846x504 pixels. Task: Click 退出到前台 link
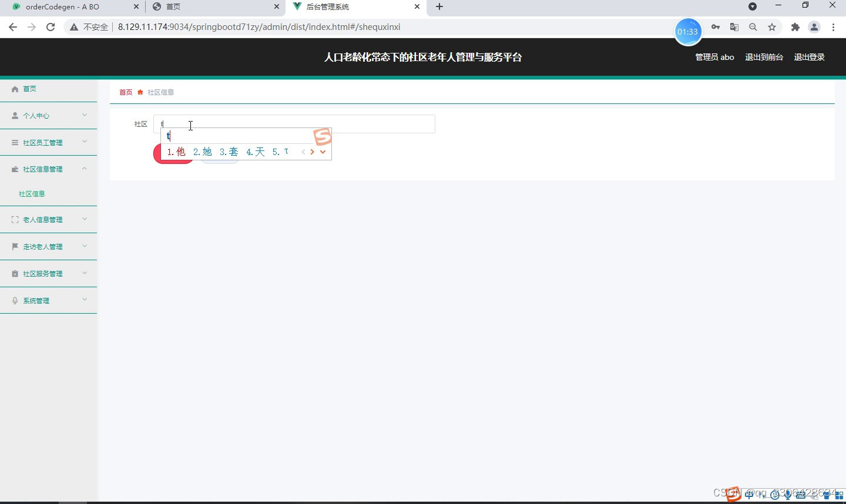764,57
